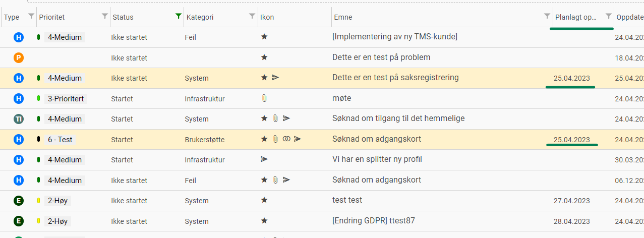Click star icon in TMS-kunde row

click(x=264, y=37)
